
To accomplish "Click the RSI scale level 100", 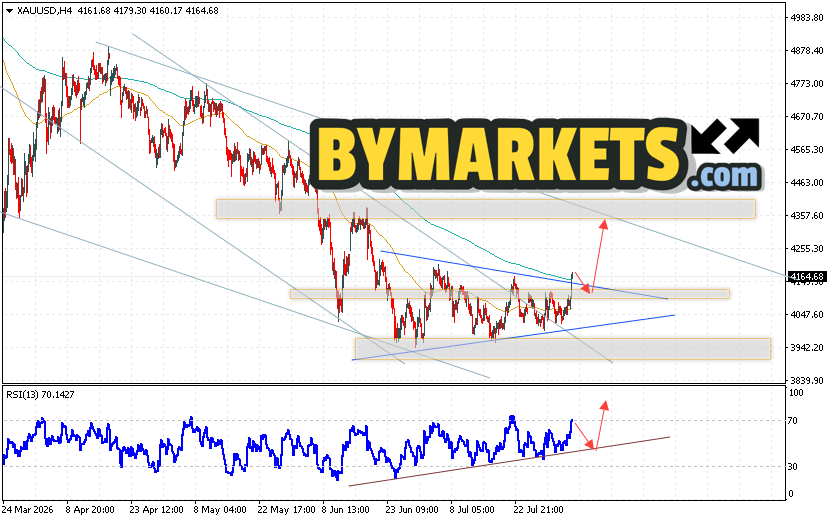I will (796, 393).
